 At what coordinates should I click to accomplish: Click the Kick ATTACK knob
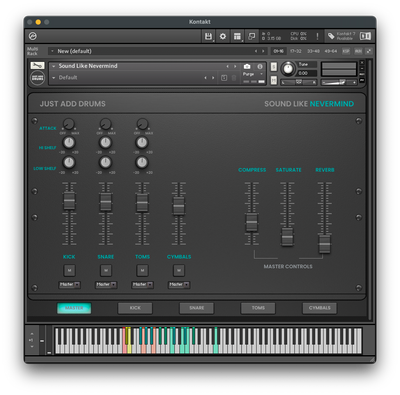[69, 124]
